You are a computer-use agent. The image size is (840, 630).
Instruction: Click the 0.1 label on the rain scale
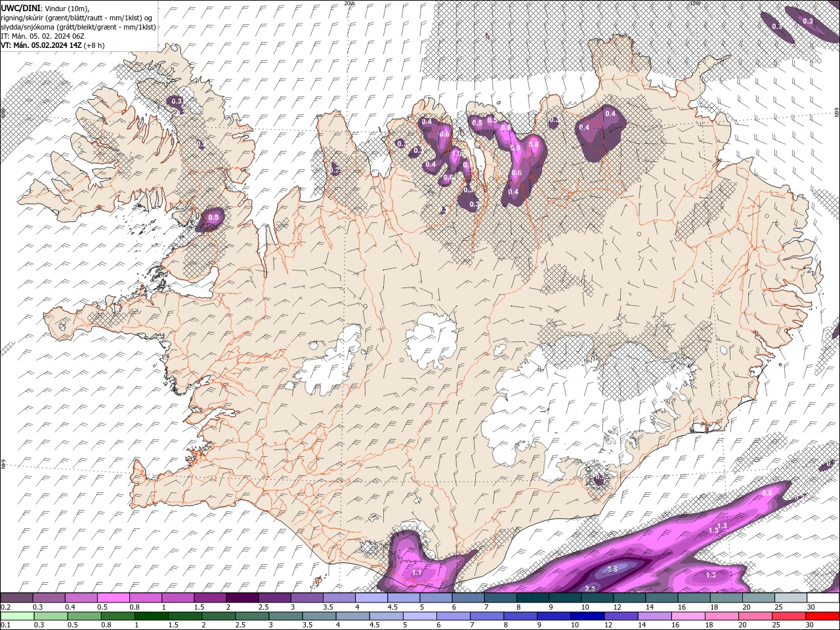point(5,625)
